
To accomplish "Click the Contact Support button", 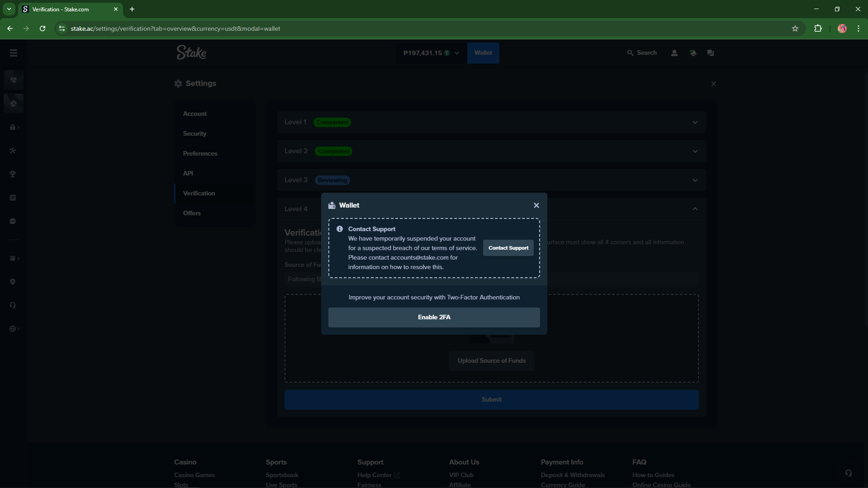I will (x=508, y=248).
